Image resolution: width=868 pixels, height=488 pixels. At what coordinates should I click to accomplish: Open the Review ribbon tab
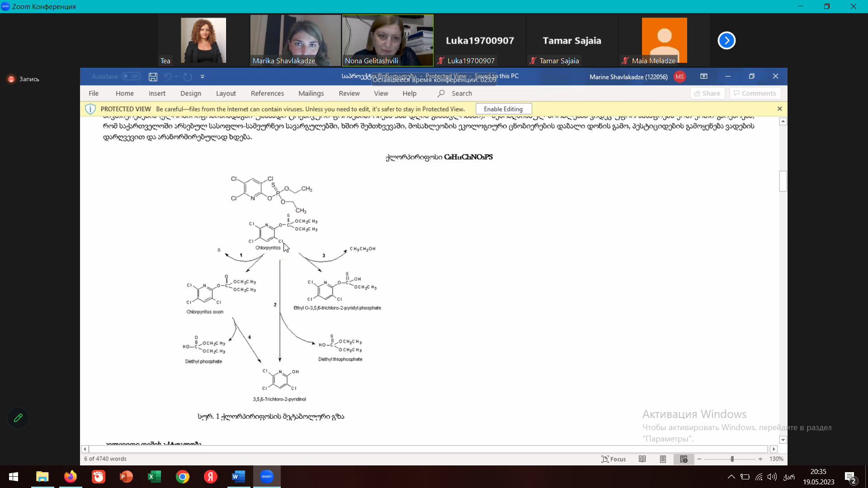(x=349, y=93)
